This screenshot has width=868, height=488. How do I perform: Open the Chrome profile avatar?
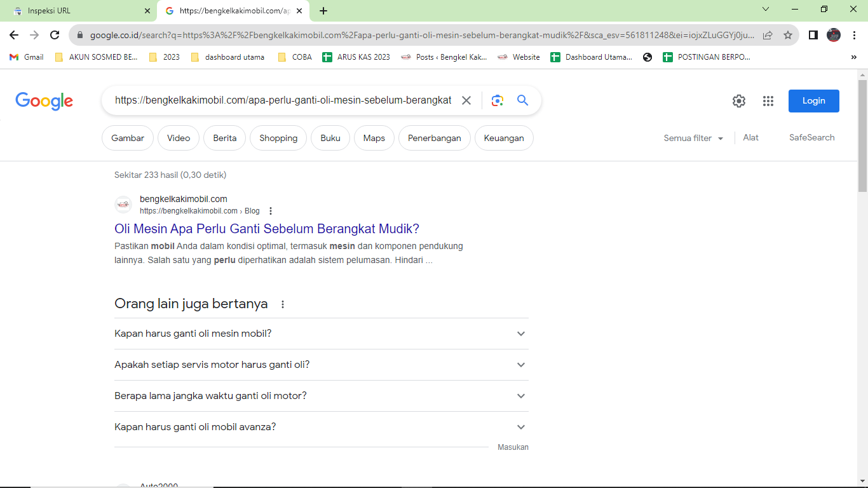point(834,36)
